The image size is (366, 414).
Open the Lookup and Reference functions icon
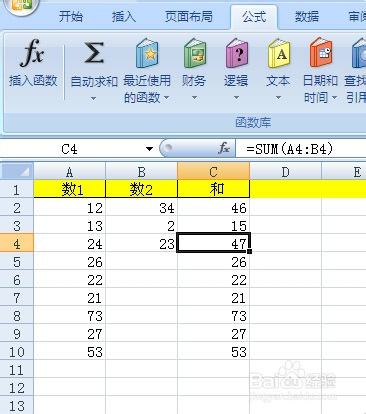359,53
